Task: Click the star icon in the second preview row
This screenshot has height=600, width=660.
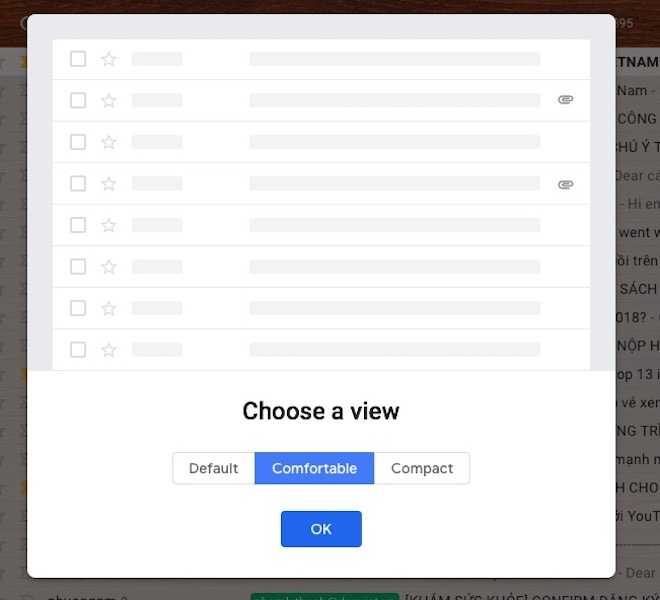Action: point(109,101)
